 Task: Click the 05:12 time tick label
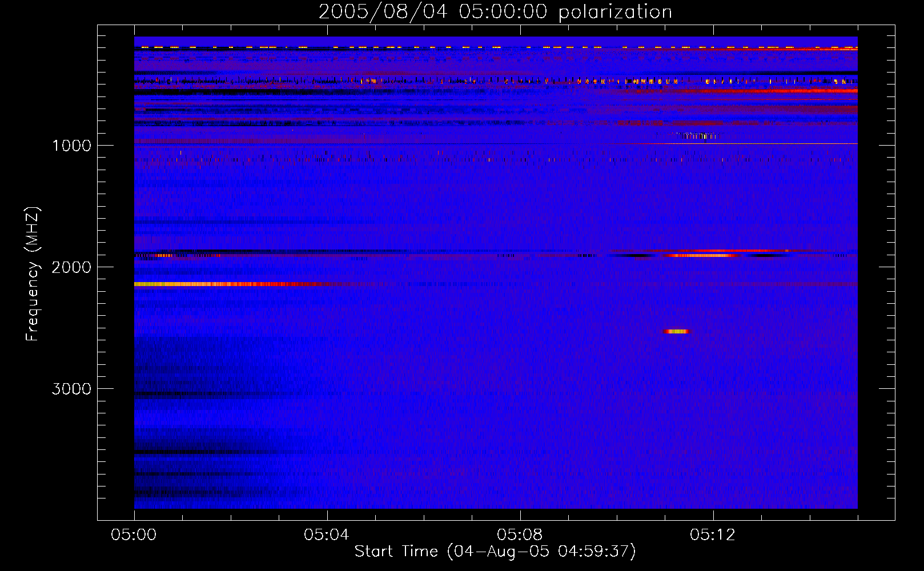[713, 535]
